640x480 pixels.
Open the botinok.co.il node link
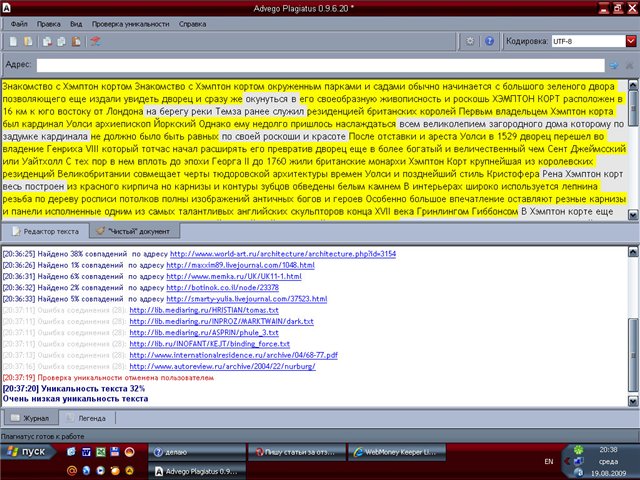(225, 288)
